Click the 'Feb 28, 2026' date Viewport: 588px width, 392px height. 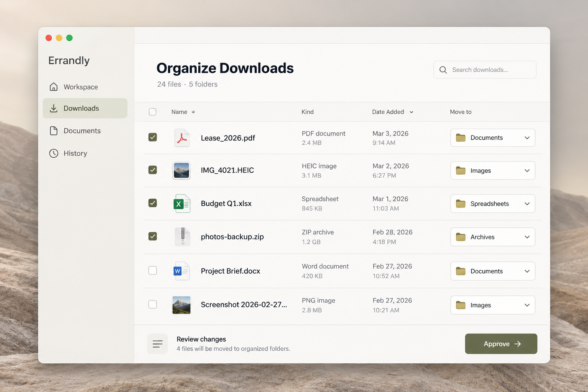(392, 232)
